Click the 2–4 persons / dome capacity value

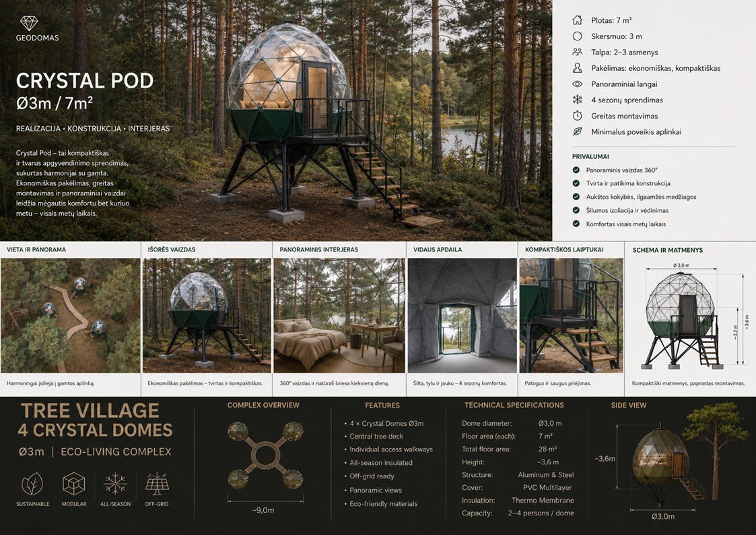pos(541,513)
